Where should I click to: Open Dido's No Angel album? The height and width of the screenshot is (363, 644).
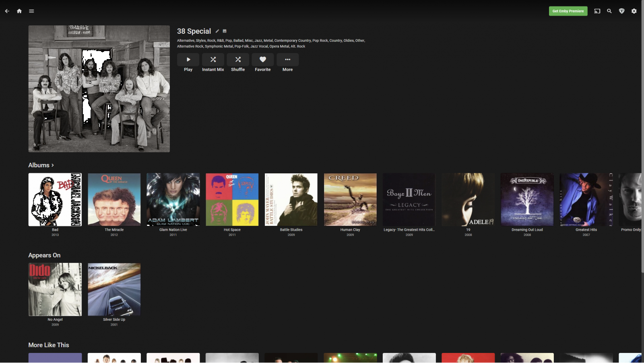click(55, 289)
